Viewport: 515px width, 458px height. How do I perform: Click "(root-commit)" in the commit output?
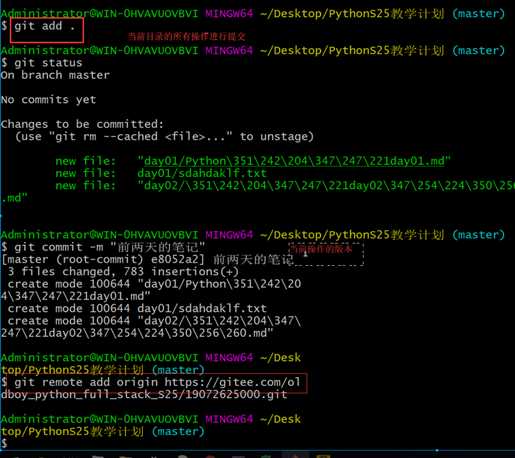pos(99,260)
